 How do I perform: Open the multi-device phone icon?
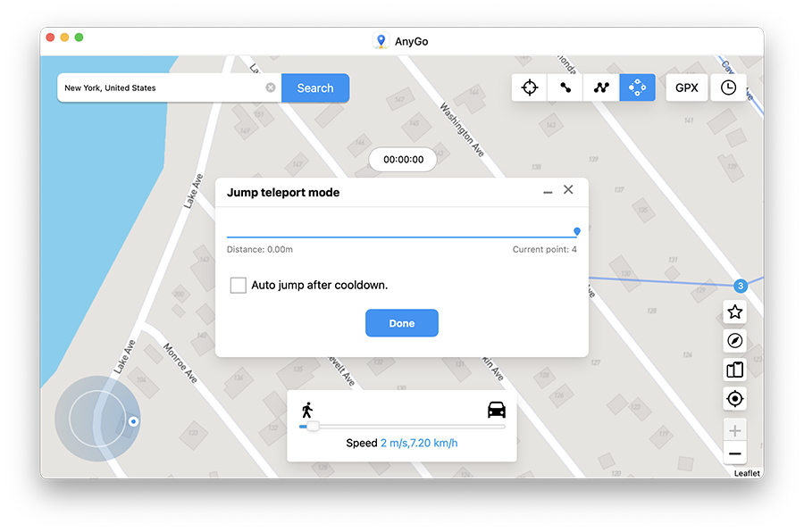pyautogui.click(x=735, y=370)
